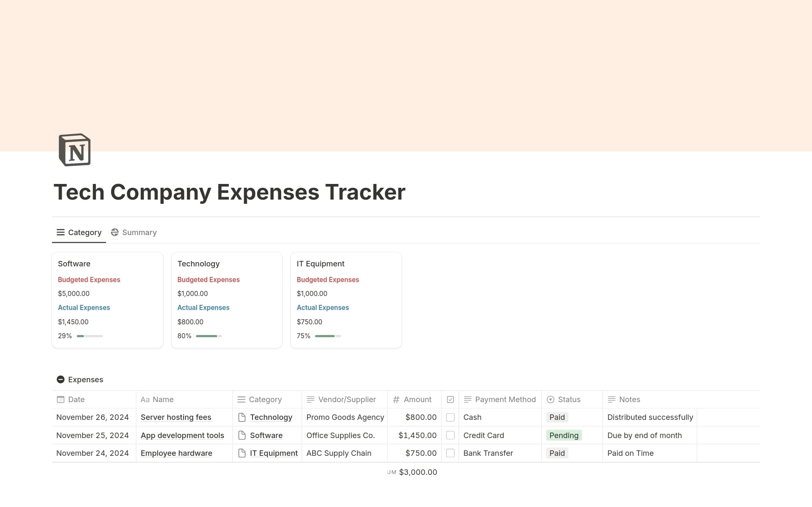Click the Aa icon in the Name column header
The height and width of the screenshot is (507, 812).
[145, 399]
